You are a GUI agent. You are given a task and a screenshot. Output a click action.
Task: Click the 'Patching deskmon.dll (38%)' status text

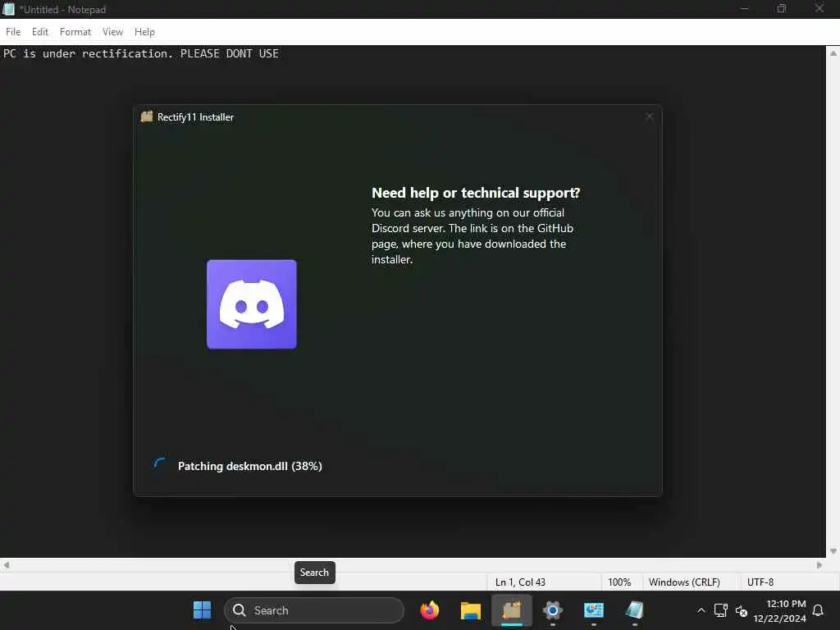coord(249,466)
